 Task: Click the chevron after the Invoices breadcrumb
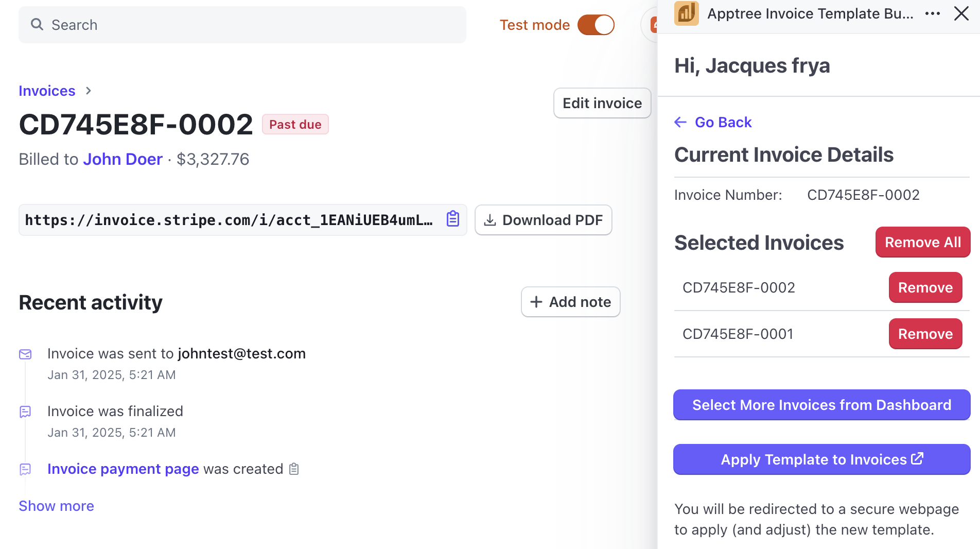pos(87,91)
